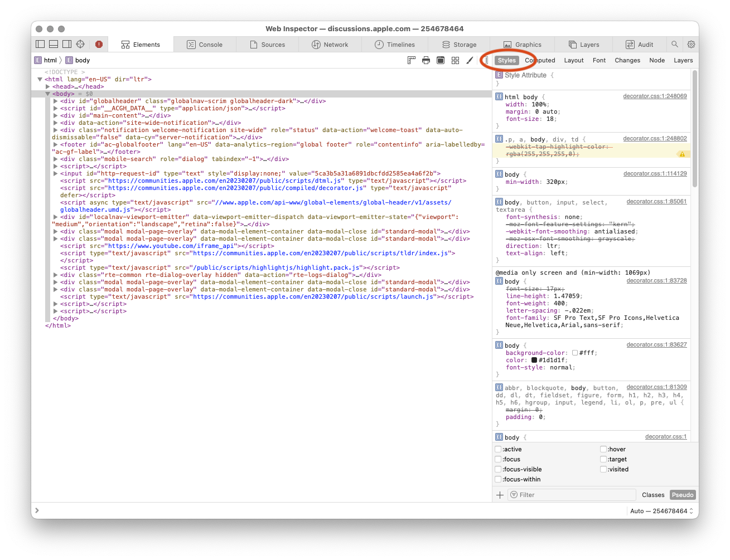Image resolution: width=730 pixels, height=560 pixels.
Task: Dock Web Inspector to the bottom
Action: (54, 44)
